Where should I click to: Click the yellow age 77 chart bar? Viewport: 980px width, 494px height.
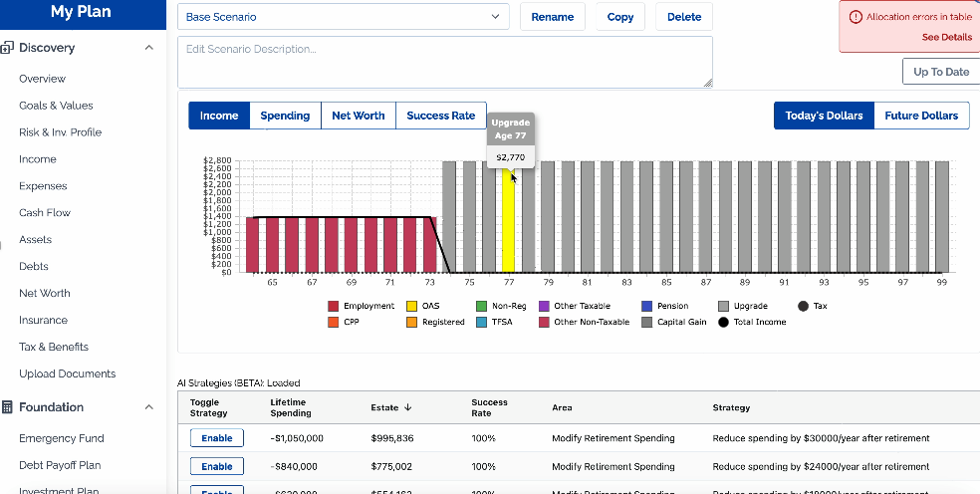pos(508,219)
